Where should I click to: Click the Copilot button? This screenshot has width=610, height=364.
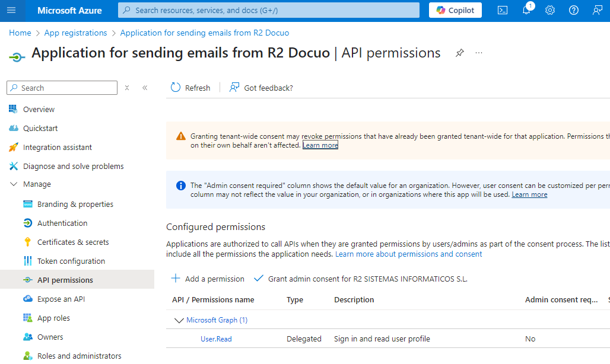(455, 11)
